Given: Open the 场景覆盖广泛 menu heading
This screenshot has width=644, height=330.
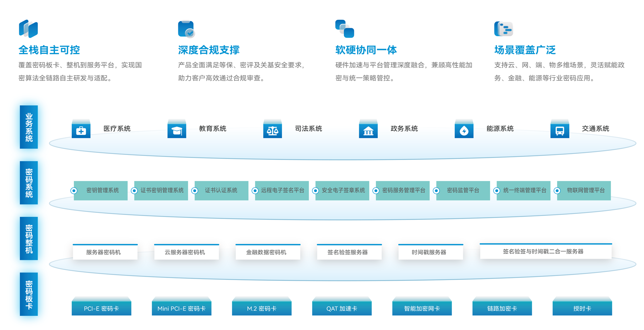Looking at the screenshot, I should pyautogui.click(x=524, y=50).
